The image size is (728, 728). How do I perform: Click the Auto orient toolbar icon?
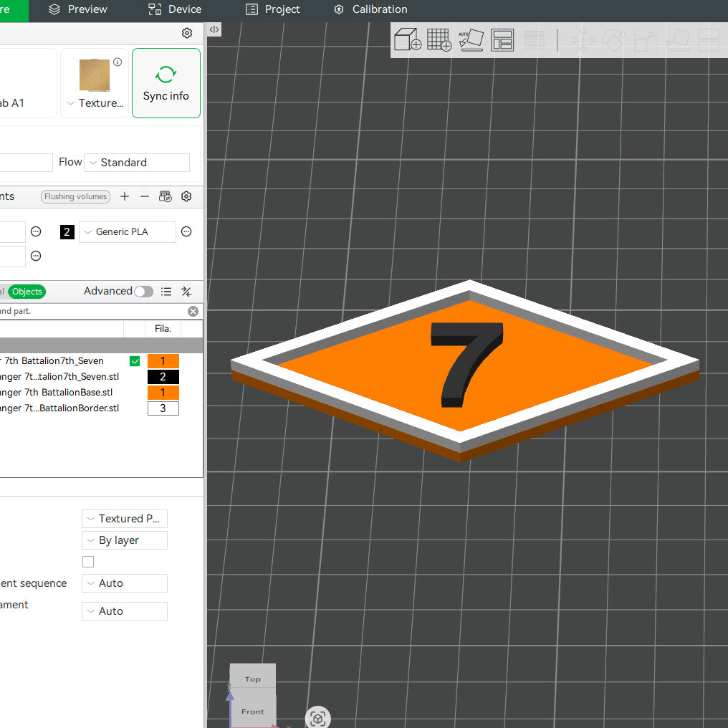click(x=471, y=39)
